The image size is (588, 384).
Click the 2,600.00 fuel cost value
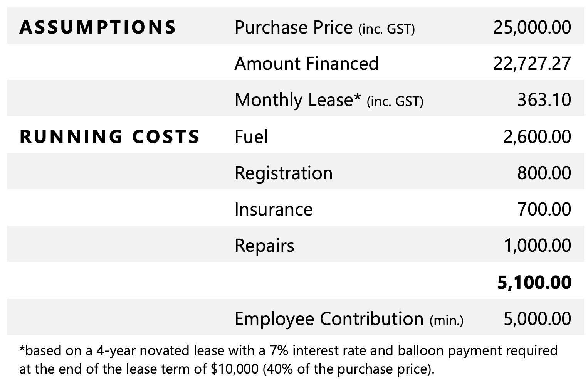537,137
